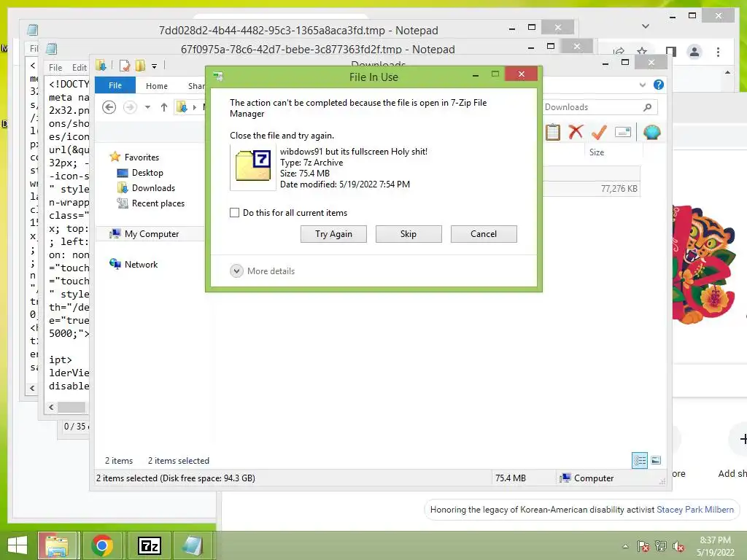
Task: Open Chrome three-dot menu
Action: click(x=718, y=52)
